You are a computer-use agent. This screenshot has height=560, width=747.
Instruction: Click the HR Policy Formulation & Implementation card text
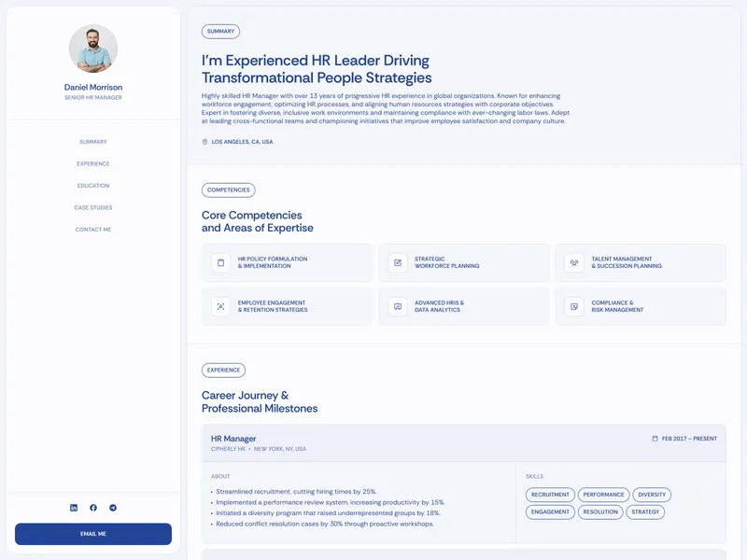(273, 262)
